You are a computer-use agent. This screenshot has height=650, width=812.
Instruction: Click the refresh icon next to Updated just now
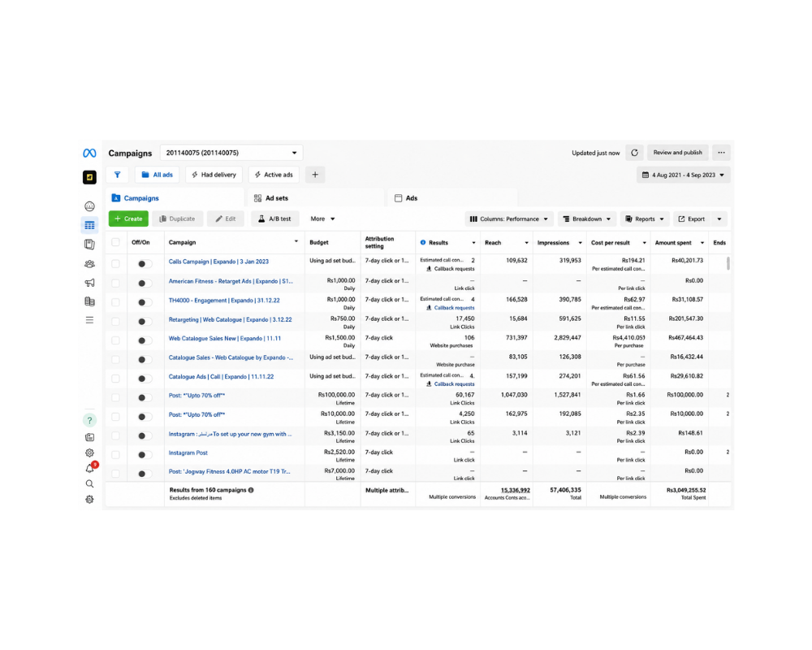[634, 153]
